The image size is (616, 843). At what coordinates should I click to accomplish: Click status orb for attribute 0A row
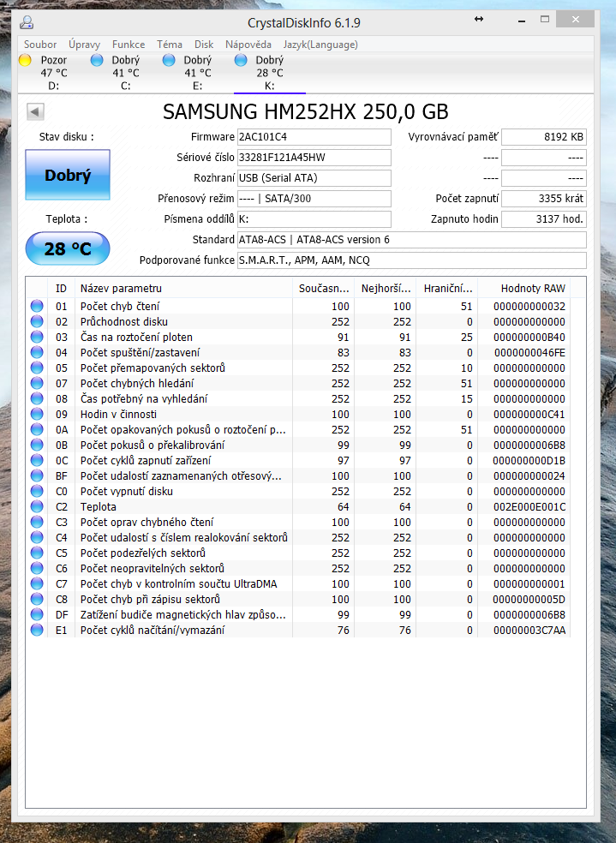[x=37, y=429]
